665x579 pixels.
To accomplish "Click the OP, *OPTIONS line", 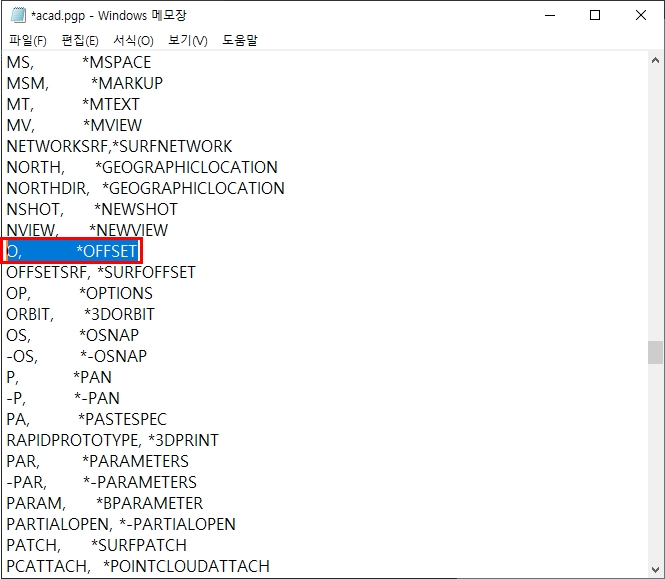I will point(80,293).
